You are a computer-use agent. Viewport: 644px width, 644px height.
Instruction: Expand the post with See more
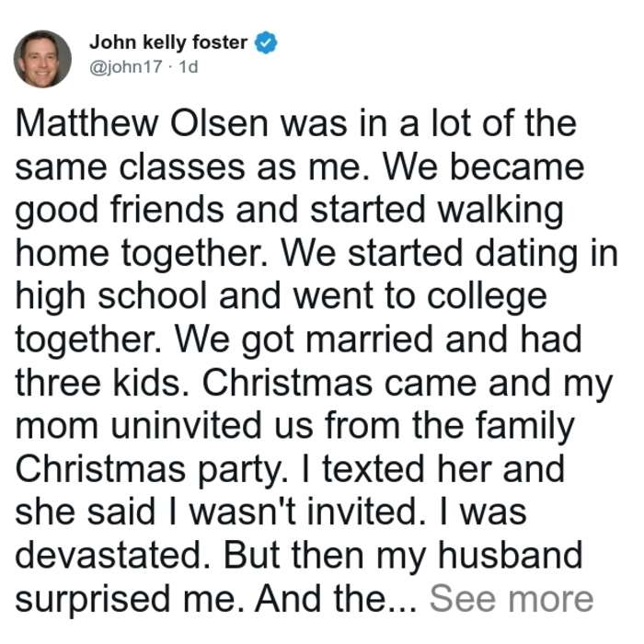[x=512, y=599]
